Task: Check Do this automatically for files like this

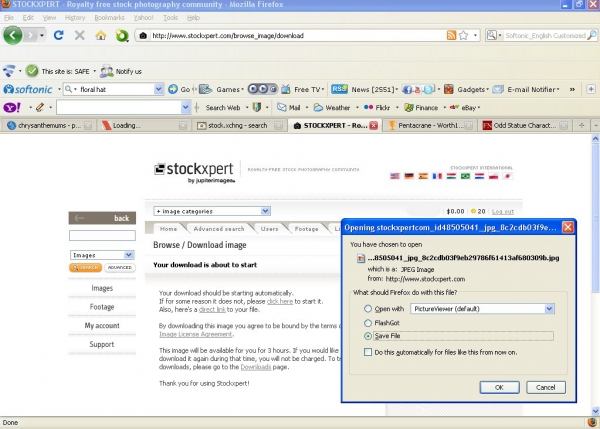Action: point(368,352)
